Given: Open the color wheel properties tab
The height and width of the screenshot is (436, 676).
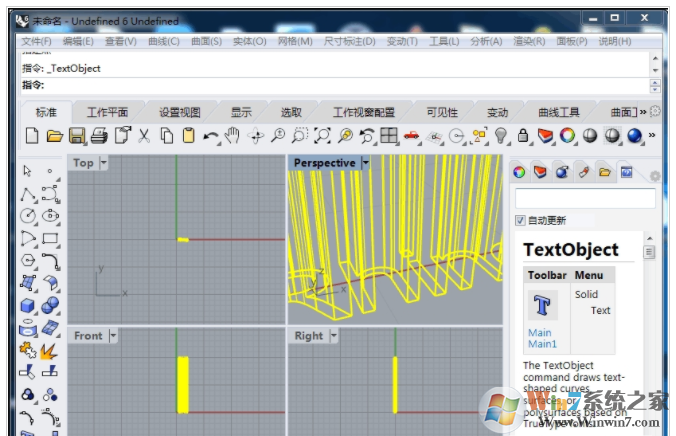Looking at the screenshot, I should [x=519, y=172].
